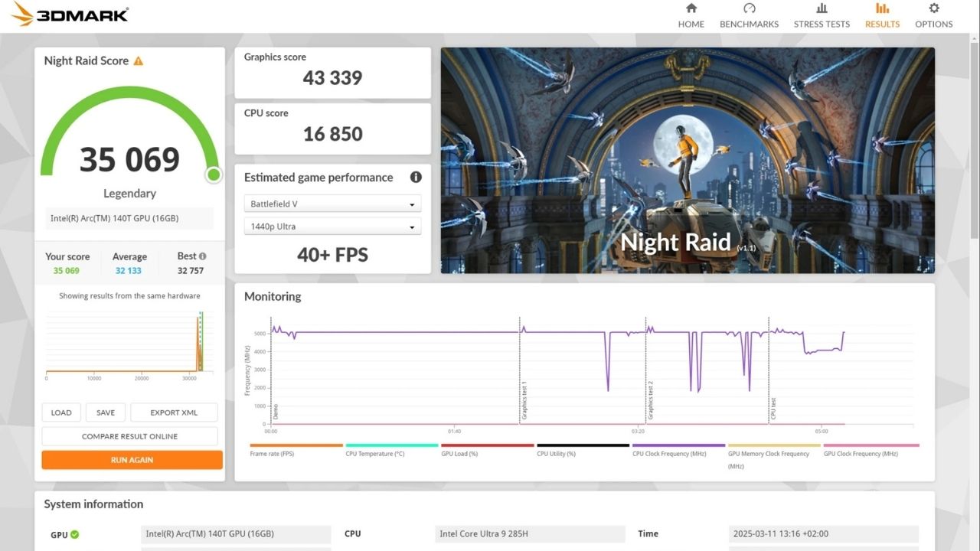Click the warning triangle beside Night Raid Score
Image resolution: width=980 pixels, height=551 pixels.
[139, 61]
